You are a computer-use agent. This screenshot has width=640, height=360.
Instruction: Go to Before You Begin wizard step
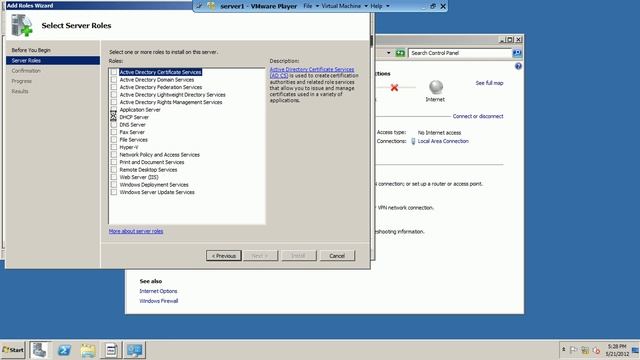pos(31,50)
